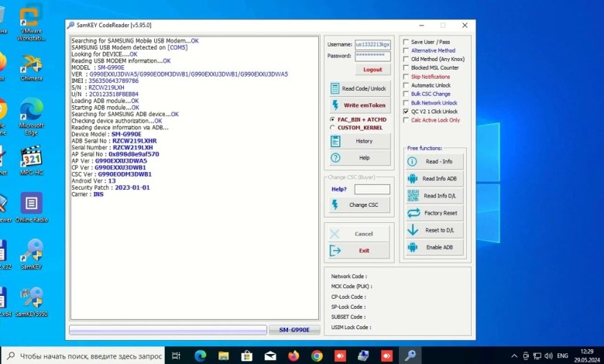
Task: Enable the Save User / Pass checkbox
Action: 407,42
